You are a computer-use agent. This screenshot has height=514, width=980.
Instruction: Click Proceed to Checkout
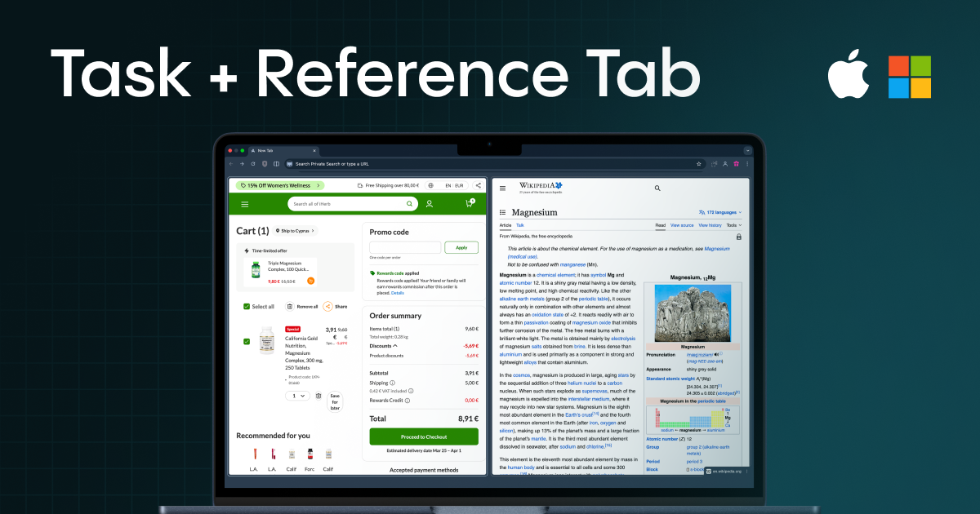[424, 436]
